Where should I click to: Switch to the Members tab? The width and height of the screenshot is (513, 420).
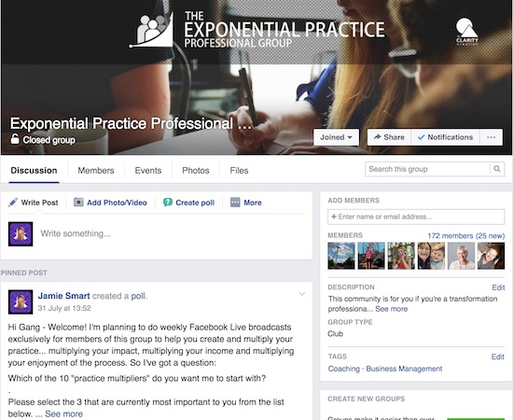click(x=96, y=170)
